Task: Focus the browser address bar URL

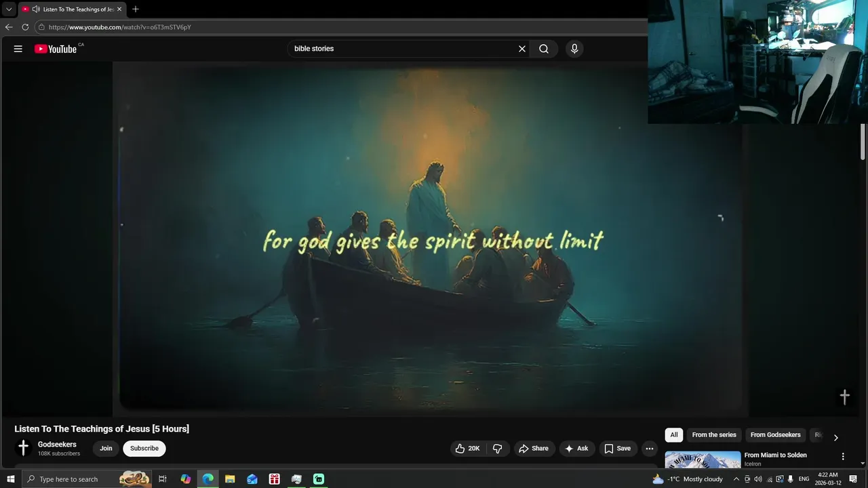Action: click(x=120, y=27)
